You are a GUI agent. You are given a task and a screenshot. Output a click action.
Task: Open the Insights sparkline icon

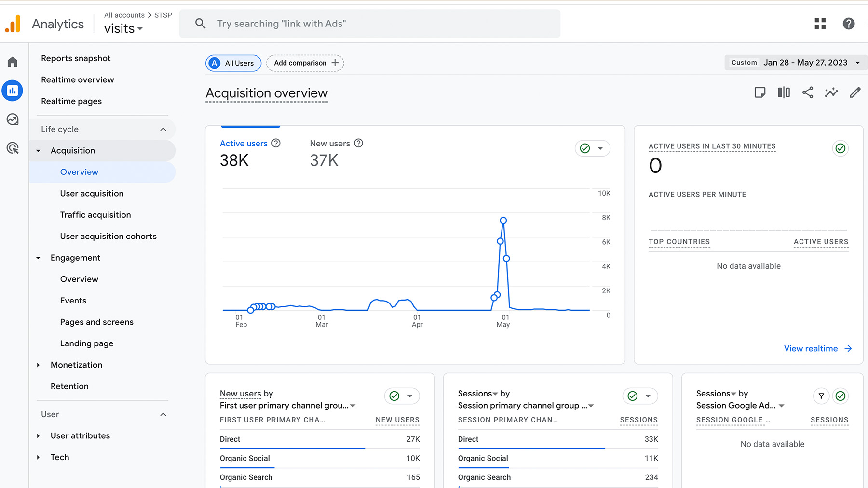pos(831,92)
